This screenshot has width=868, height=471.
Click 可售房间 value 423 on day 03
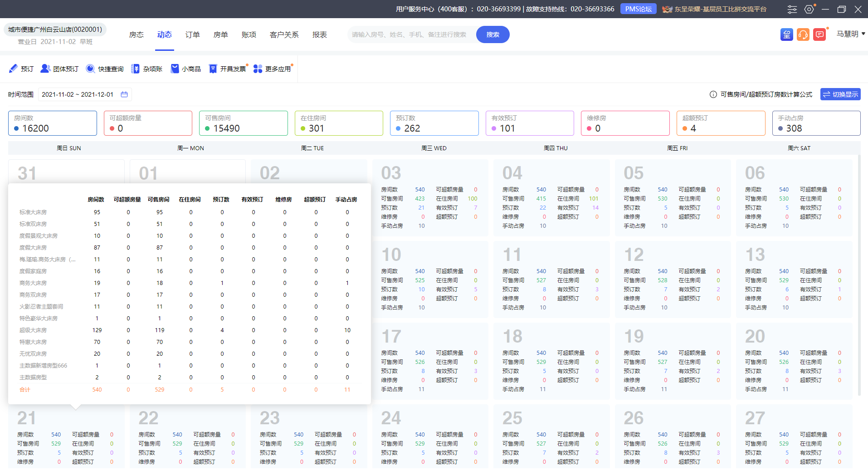[x=419, y=198]
